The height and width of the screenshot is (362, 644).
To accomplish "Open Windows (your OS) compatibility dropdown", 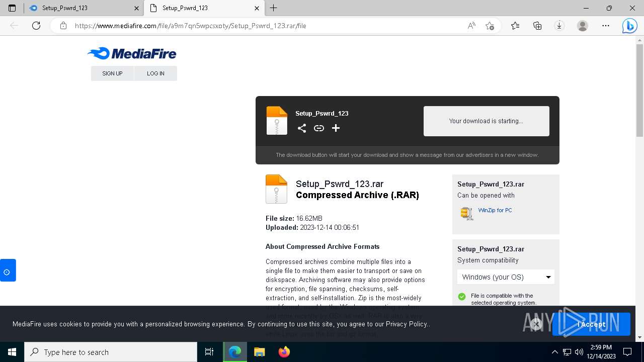I will tap(506, 277).
